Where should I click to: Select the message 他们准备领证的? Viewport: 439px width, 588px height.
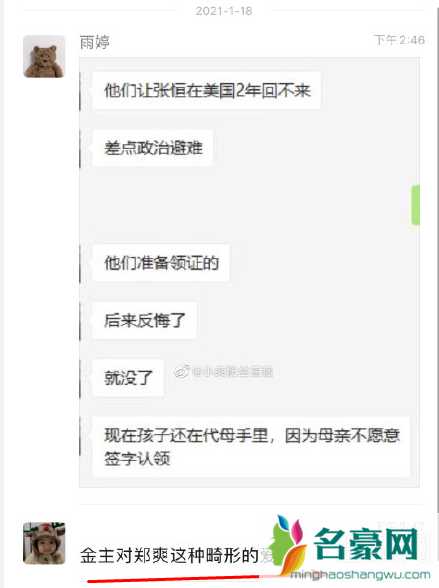tap(160, 262)
